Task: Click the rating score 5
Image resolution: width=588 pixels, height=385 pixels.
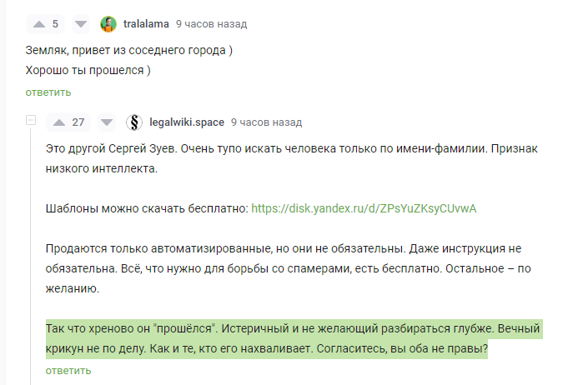Action: (55, 24)
